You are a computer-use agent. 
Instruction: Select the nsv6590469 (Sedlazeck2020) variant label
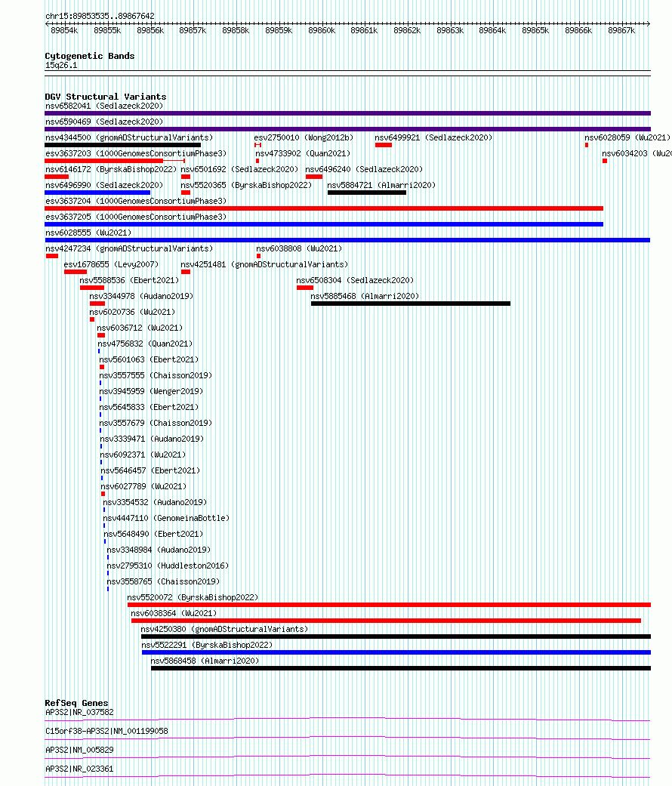point(104,122)
